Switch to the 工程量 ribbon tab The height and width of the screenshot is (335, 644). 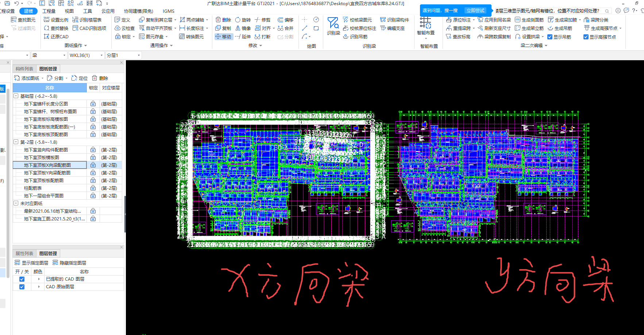[49, 11]
